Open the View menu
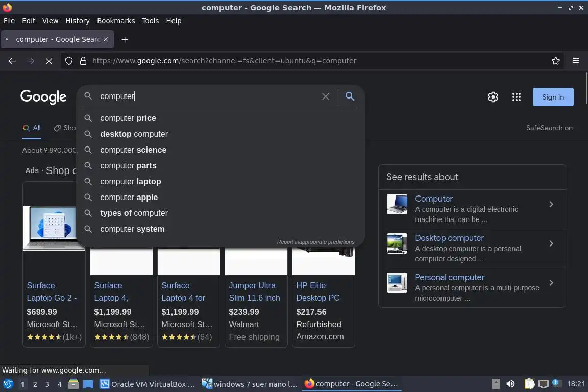Screen dimensions: 588x392 [50, 21]
